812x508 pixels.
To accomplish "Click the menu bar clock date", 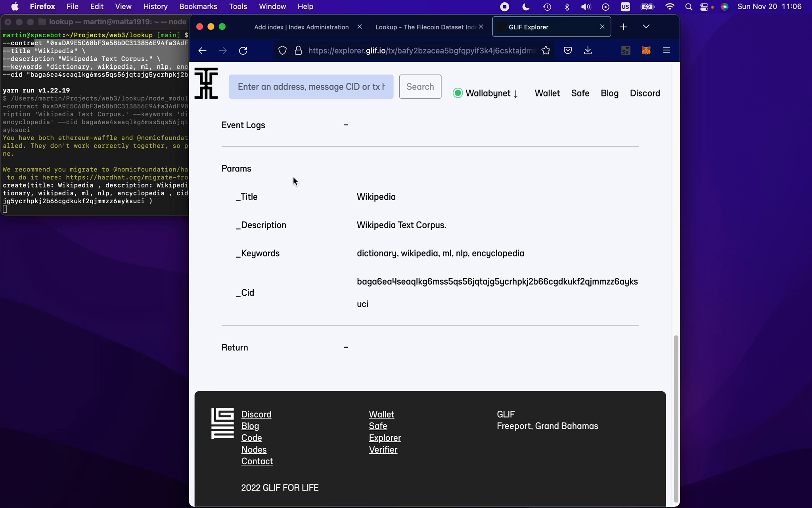I will click(x=769, y=6).
